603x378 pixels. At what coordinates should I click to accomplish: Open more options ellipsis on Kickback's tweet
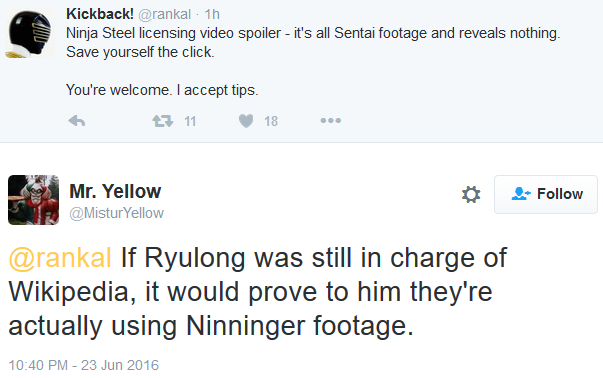(x=331, y=121)
